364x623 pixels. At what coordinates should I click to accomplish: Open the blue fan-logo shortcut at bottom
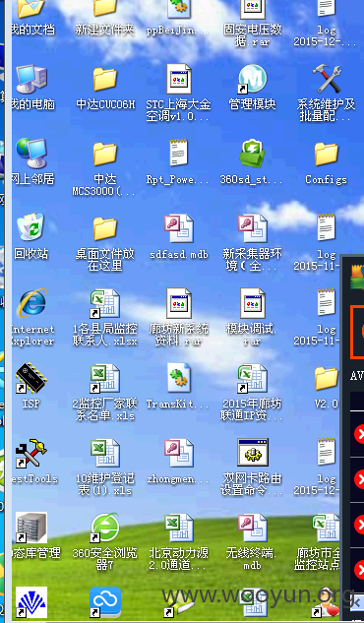(x=30, y=602)
